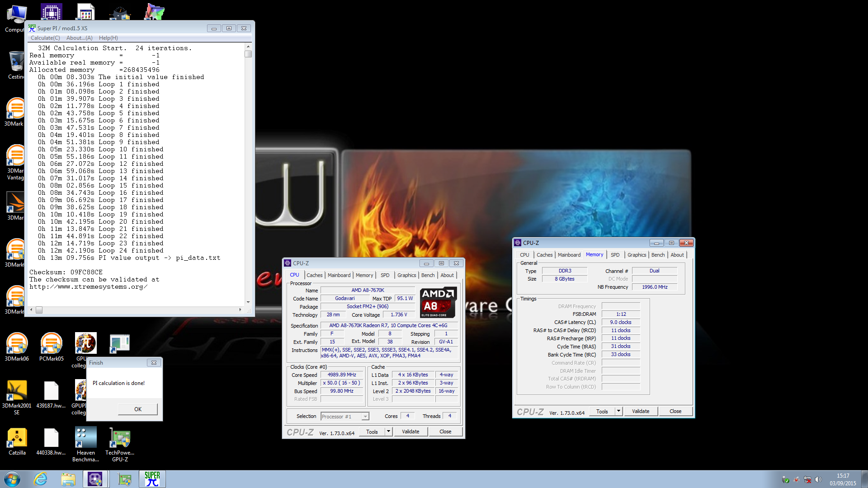
Task: Click OK in the Finish dialog
Action: (138, 409)
